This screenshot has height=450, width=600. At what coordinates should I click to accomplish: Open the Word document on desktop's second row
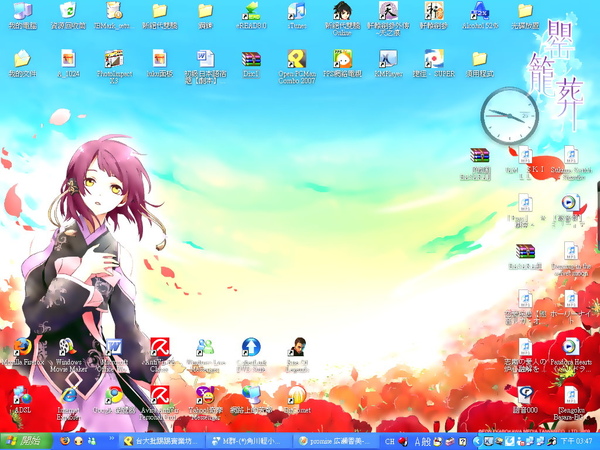coord(205,67)
